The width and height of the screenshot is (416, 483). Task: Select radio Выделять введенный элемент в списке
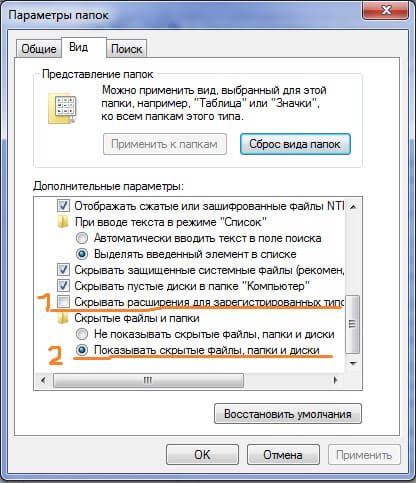(82, 254)
